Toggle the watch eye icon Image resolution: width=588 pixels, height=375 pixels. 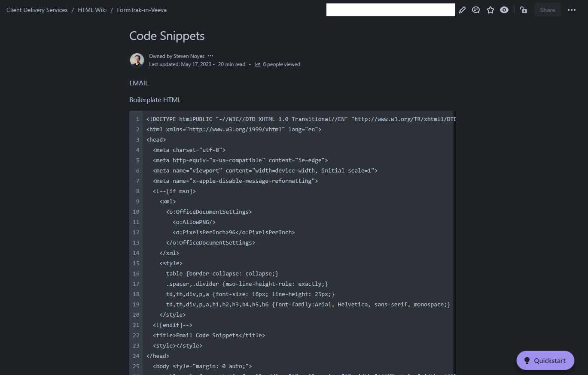pyautogui.click(x=504, y=10)
